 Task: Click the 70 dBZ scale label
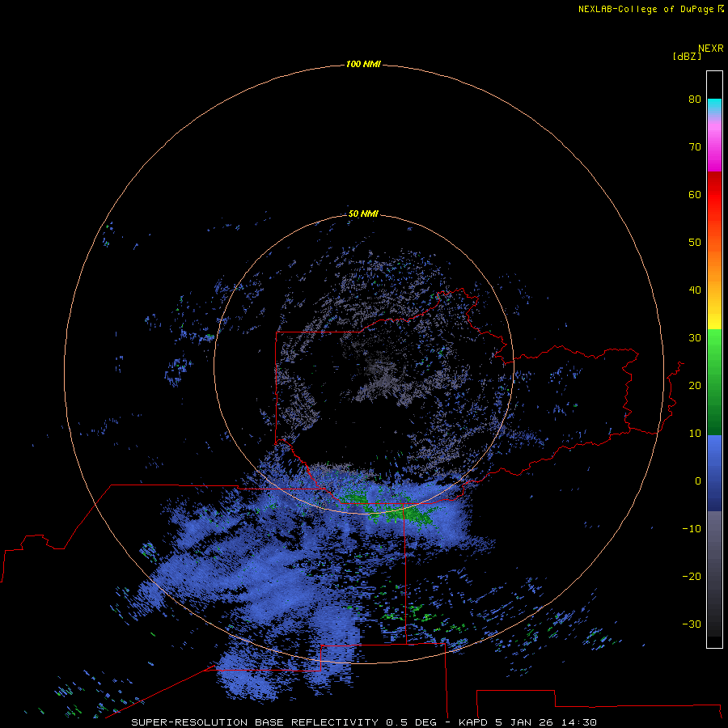click(695, 147)
